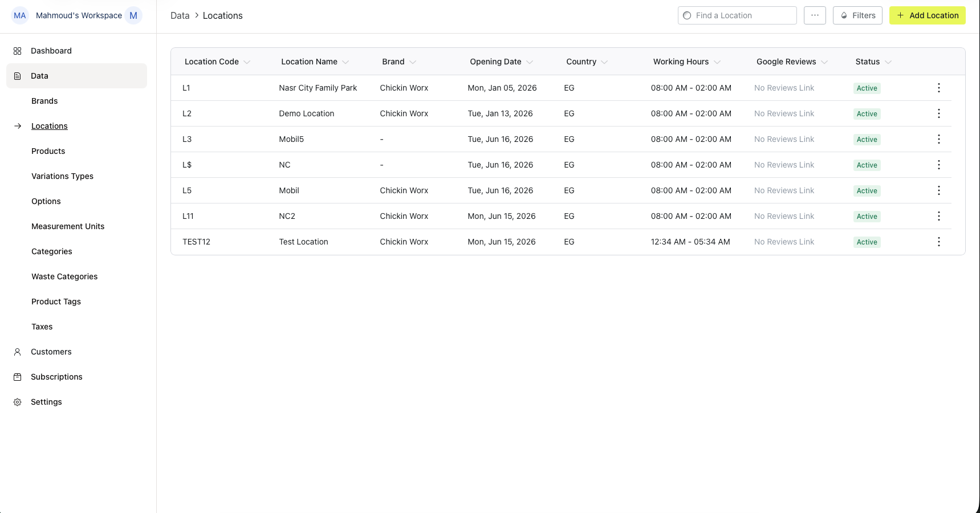
Task: Open Measurement Units page
Action: pyautogui.click(x=68, y=226)
